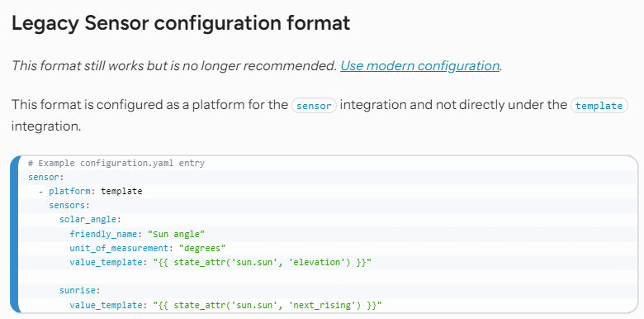This screenshot has height=319, width=644.
Task: Click the unit_of_measurement "degrees" line
Action: pyautogui.click(x=148, y=248)
